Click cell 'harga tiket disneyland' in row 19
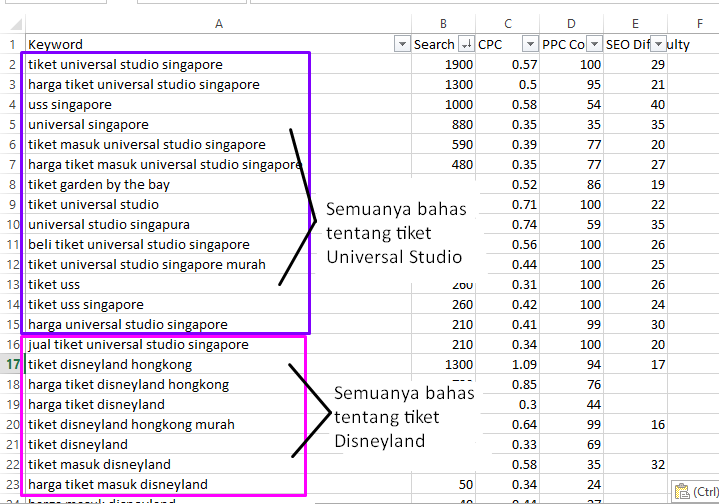Viewport: 719px width, 504px height. [x=218, y=404]
